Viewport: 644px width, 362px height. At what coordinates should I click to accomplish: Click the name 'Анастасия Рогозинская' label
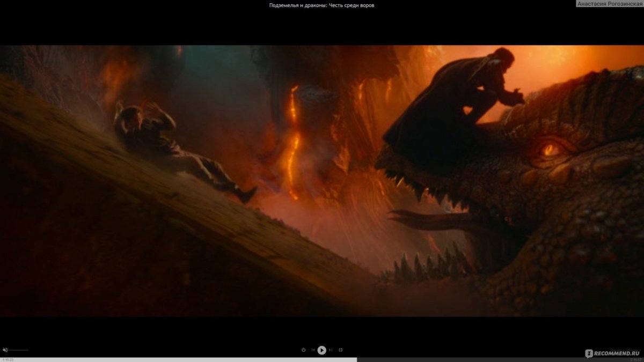(x=609, y=4)
